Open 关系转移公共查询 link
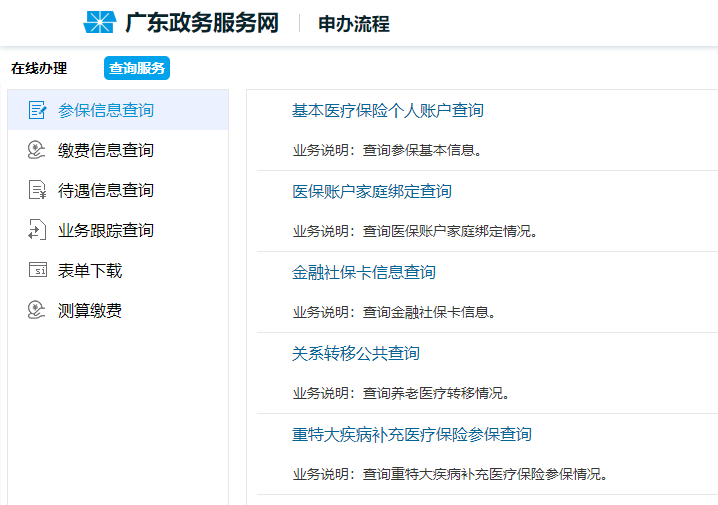Screen dimensions: 718x505 tap(356, 353)
